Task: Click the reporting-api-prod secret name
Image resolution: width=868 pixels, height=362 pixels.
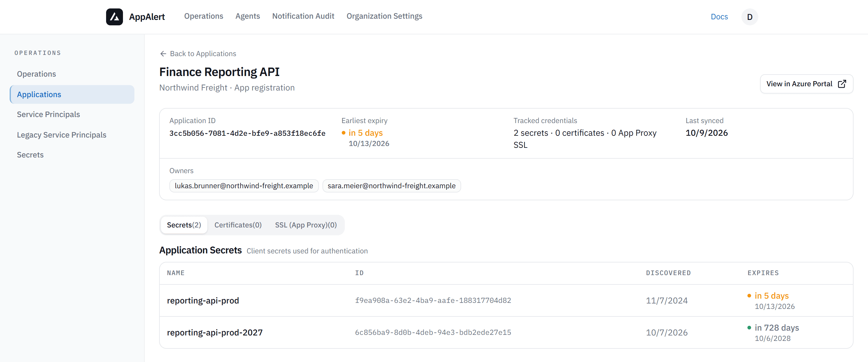Action: point(203,300)
